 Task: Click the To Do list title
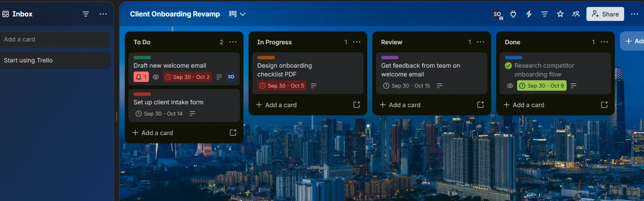click(142, 42)
